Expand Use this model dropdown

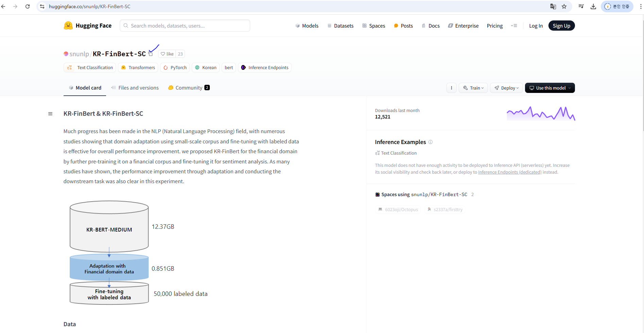[x=550, y=88]
